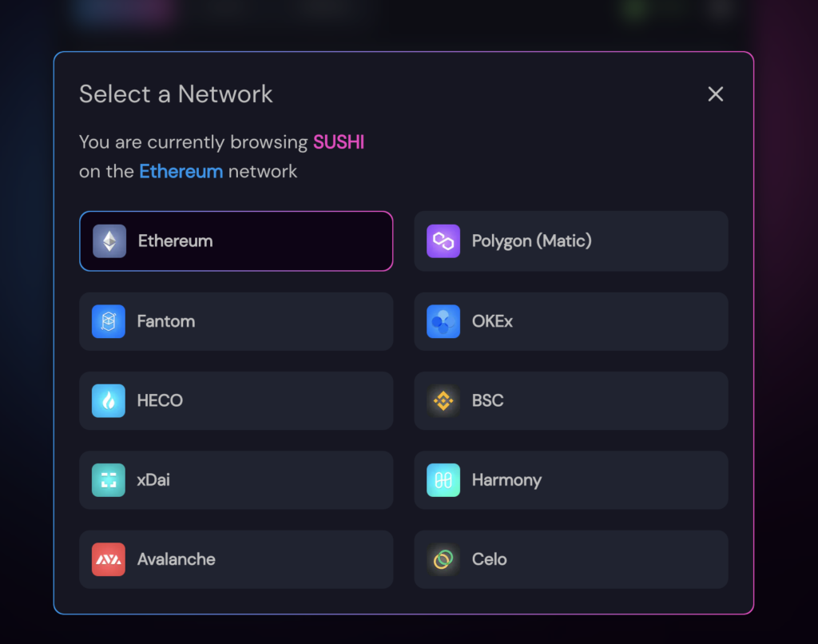818x644 pixels.
Task: Click the OKEx blue dots icon
Action: point(443,321)
